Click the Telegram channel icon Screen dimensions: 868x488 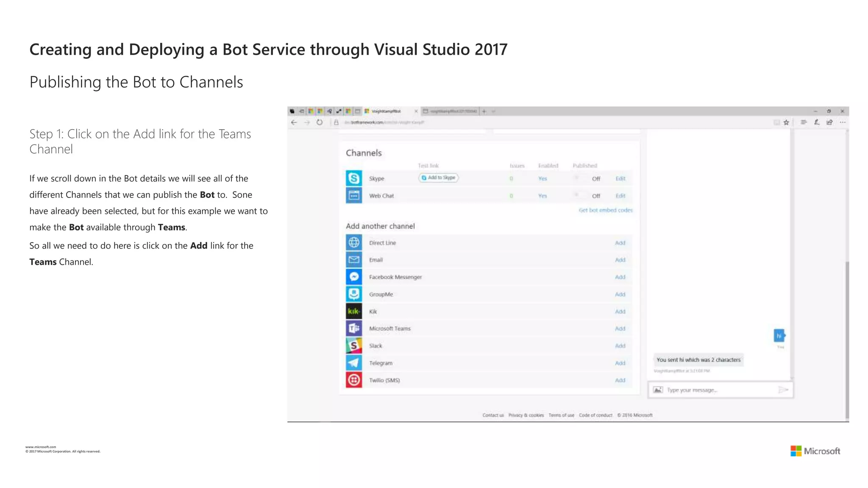pyautogui.click(x=354, y=363)
